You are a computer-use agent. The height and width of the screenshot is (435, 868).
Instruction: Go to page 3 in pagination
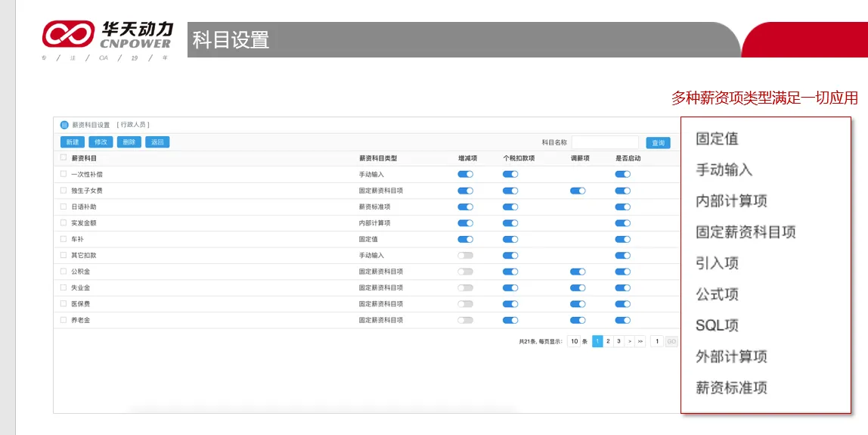click(x=618, y=341)
